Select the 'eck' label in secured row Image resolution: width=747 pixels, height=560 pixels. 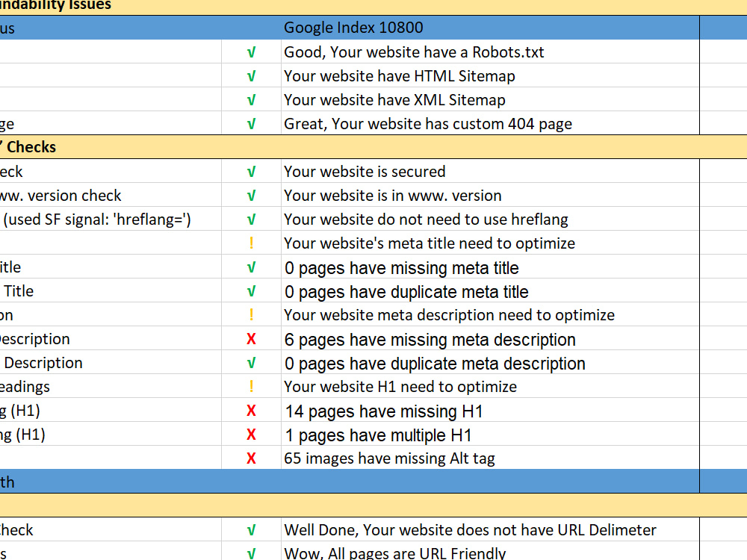point(11,172)
